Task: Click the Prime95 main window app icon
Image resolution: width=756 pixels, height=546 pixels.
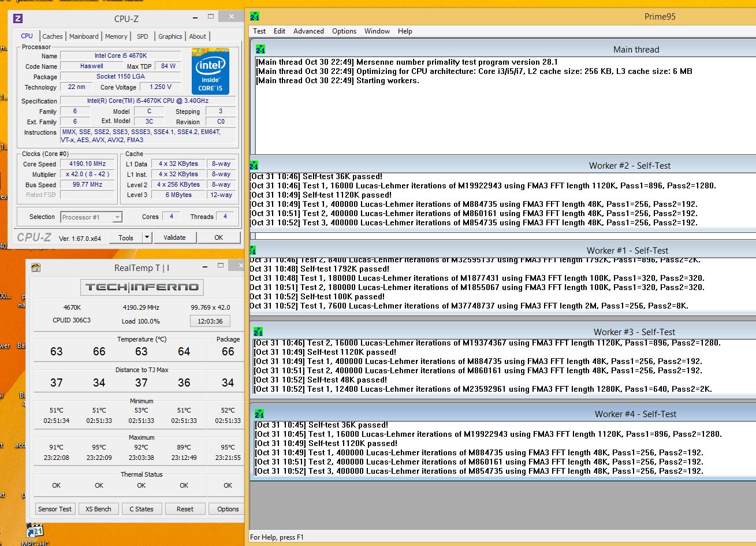Action: 255,17
